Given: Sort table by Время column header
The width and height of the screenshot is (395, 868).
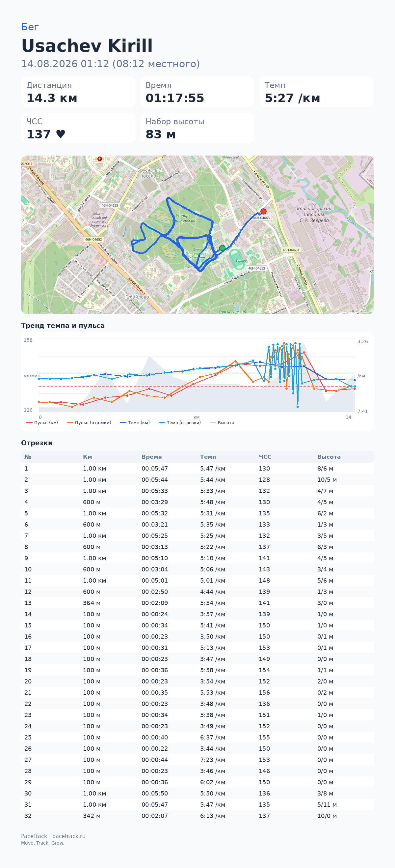Looking at the screenshot, I should click(x=152, y=457).
